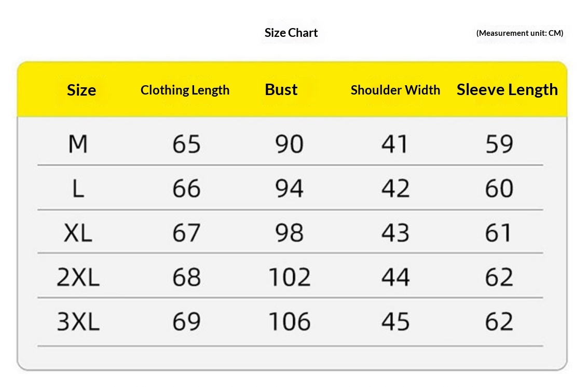Click the bust value 102 for 2XL
Viewport: 588px width, 387px height.
coord(290,277)
